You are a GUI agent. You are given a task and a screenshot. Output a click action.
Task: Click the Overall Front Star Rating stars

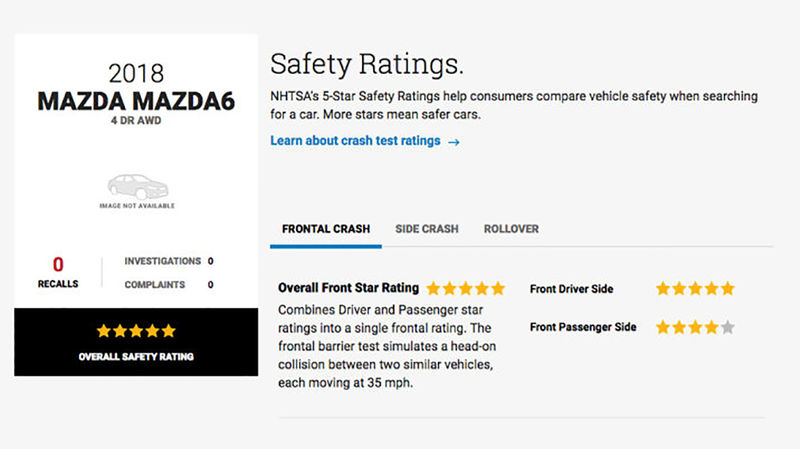point(465,288)
